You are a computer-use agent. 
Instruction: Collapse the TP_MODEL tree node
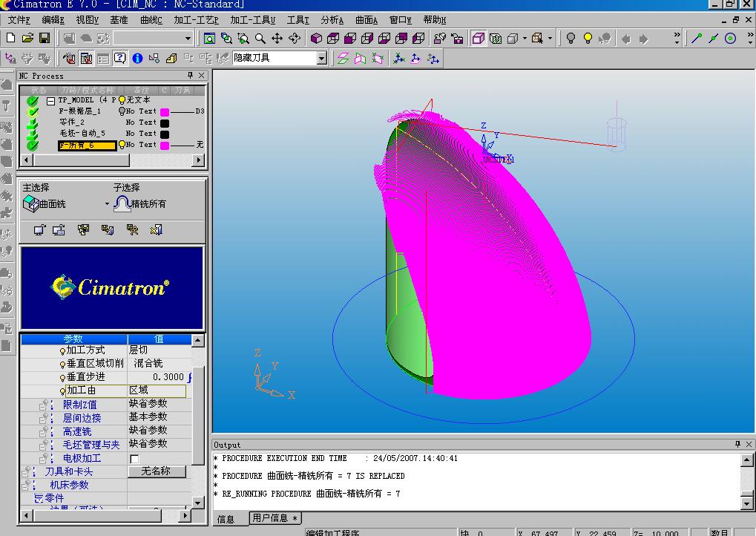(50, 100)
